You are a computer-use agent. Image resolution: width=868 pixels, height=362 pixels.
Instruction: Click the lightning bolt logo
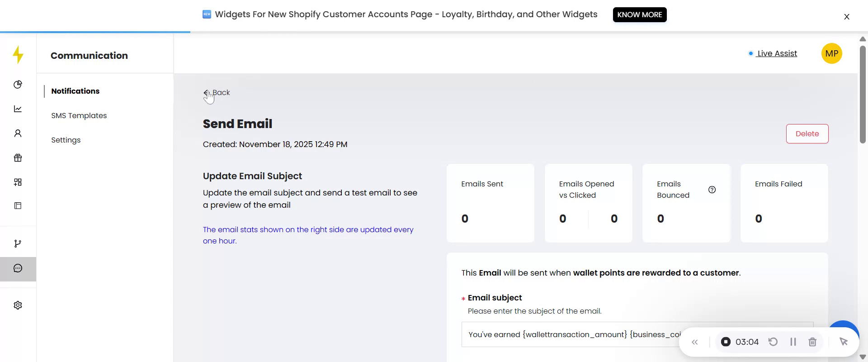tap(18, 55)
